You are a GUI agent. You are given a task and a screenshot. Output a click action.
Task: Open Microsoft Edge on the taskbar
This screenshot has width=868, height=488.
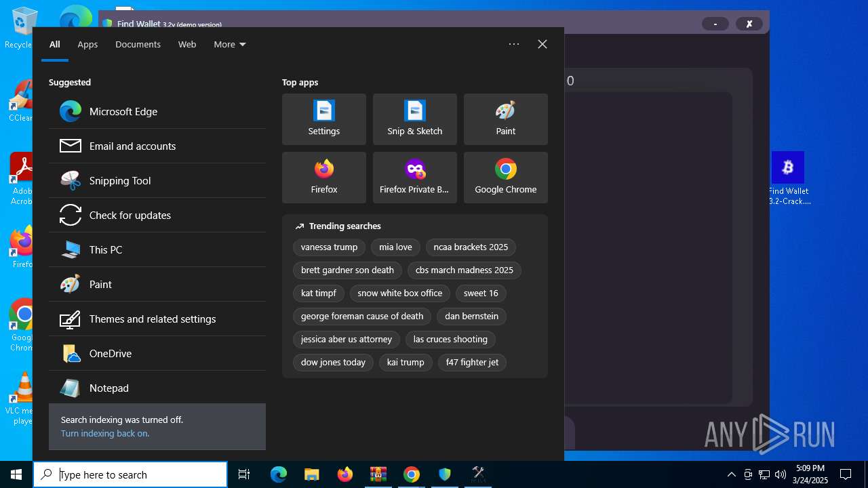tap(279, 474)
